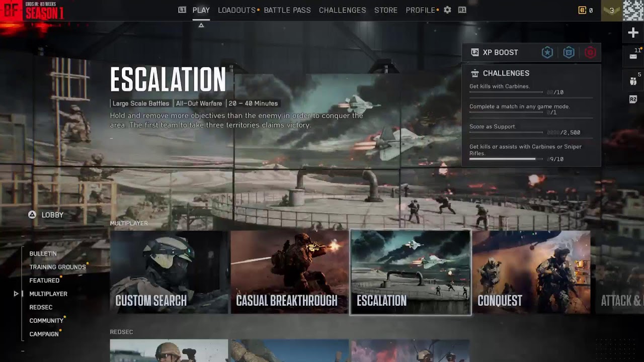Click the REDSEC section label above tiles
This screenshot has width=644, height=362.
click(x=121, y=332)
